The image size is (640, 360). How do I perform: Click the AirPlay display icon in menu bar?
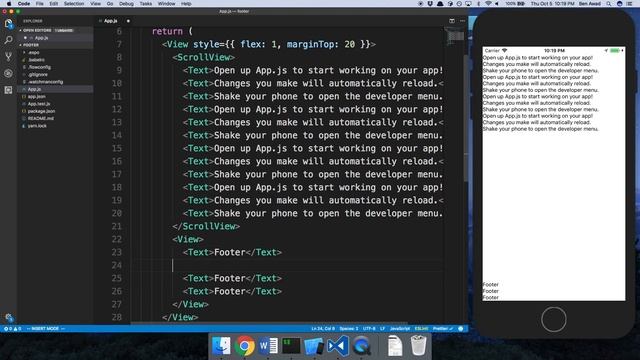coord(468,4)
